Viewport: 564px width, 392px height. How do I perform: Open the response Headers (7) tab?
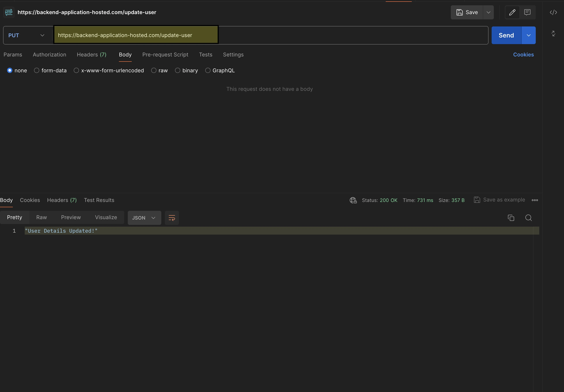pos(62,200)
